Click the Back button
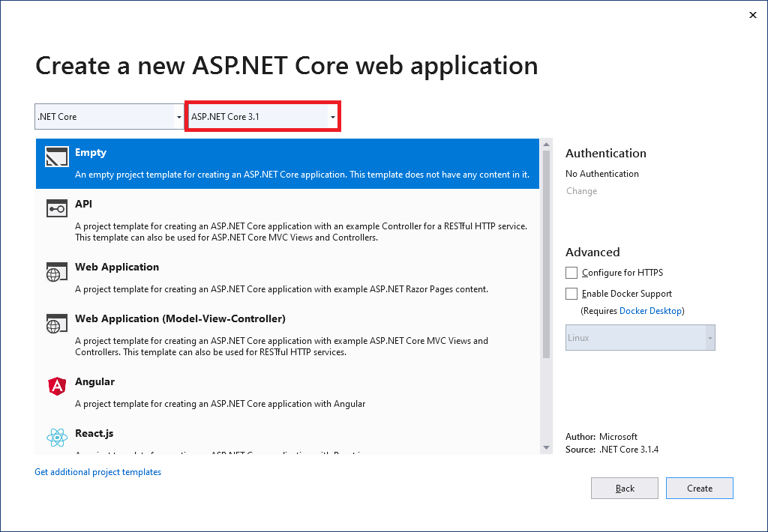This screenshot has height=532, width=768. click(625, 488)
